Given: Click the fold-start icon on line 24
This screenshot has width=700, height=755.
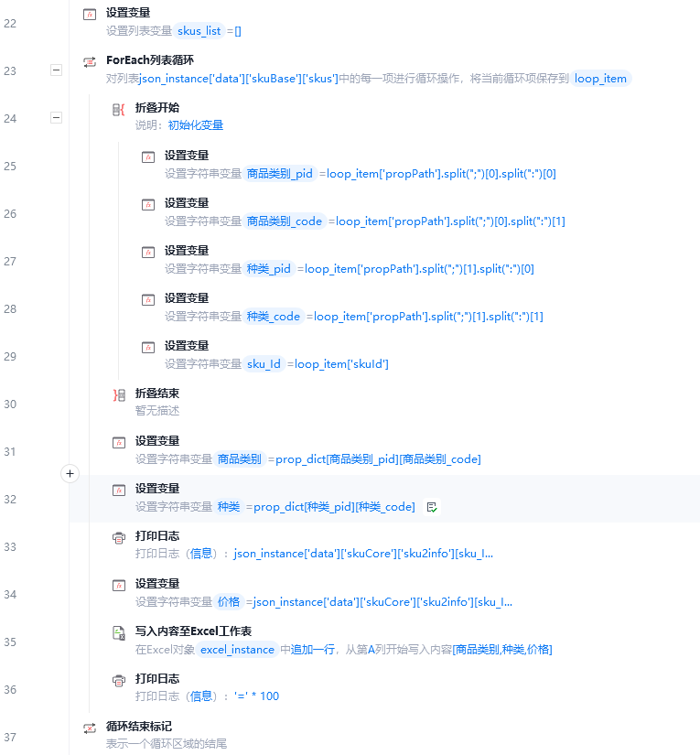Looking at the screenshot, I should click(x=118, y=109).
